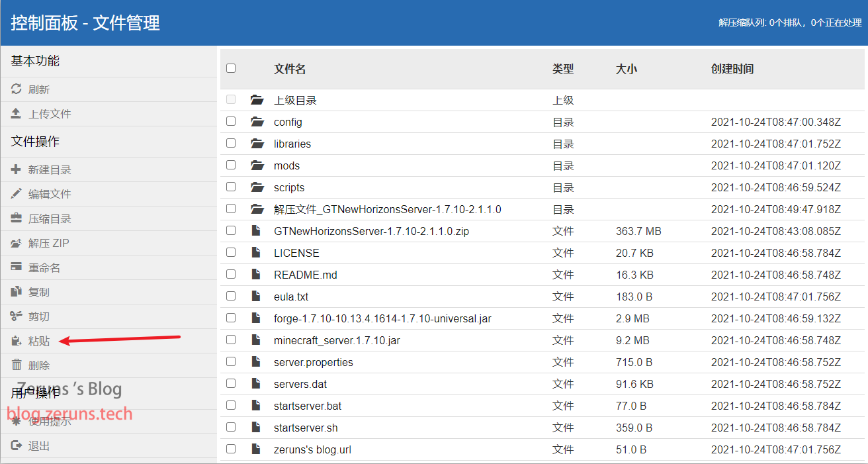The width and height of the screenshot is (868, 464).
Task: Choose 复制 copy in sidebar
Action: [38, 292]
